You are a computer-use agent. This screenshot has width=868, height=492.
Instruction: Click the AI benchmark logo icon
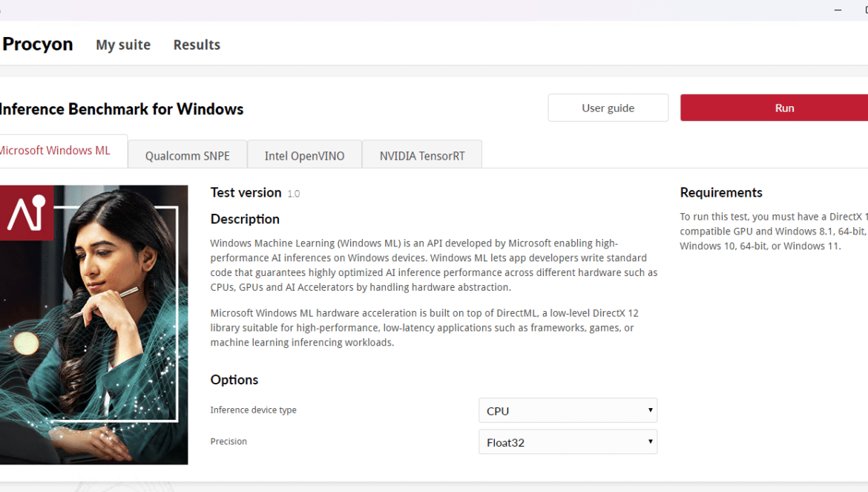26,212
